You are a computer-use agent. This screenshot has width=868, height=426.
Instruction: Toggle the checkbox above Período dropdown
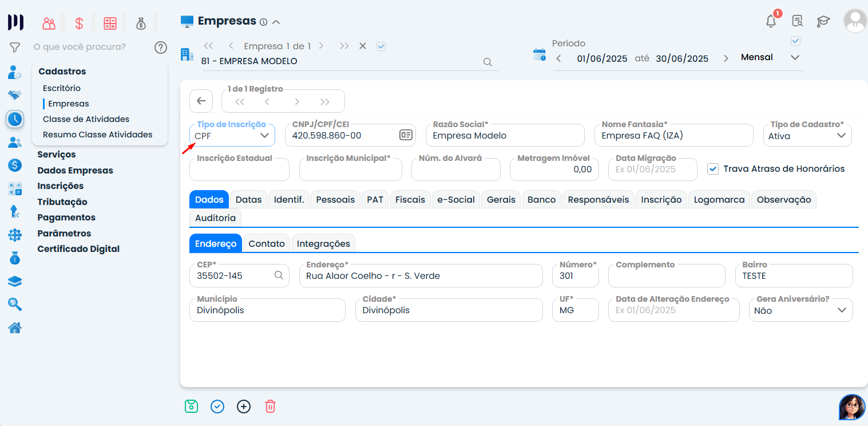(795, 41)
